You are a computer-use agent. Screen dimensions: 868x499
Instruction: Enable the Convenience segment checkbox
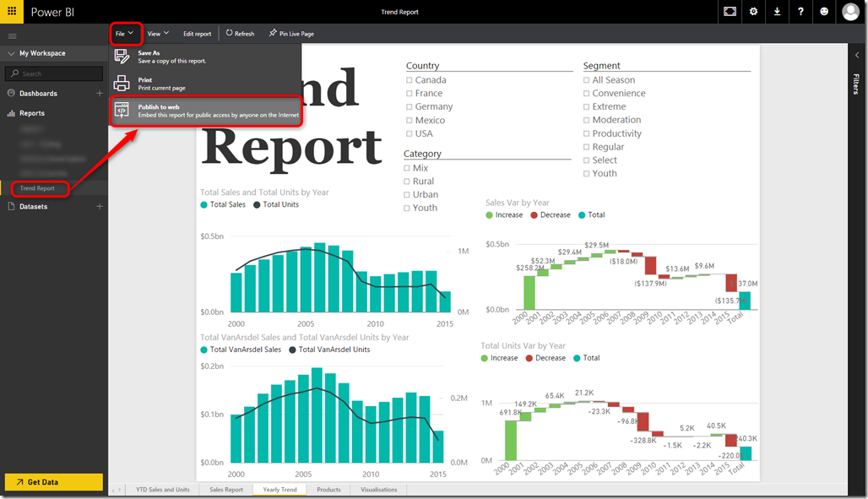click(x=587, y=94)
